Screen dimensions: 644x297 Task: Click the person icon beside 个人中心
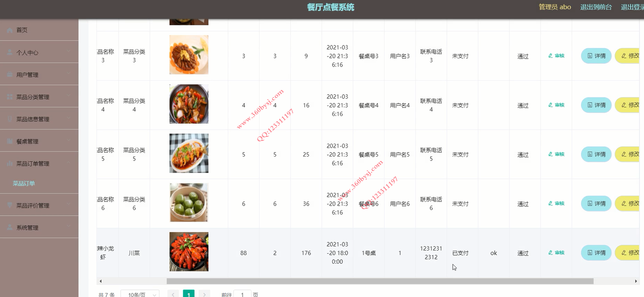(x=10, y=53)
